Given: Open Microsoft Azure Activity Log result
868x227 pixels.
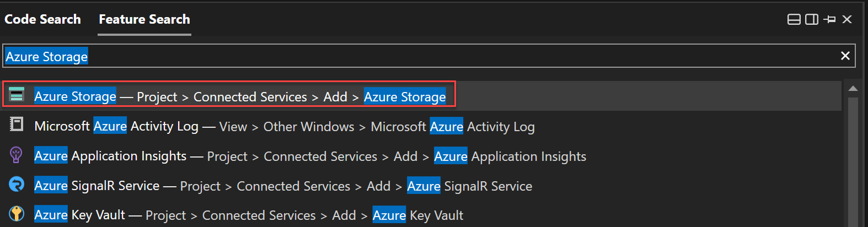Looking at the screenshot, I should [422, 126].
